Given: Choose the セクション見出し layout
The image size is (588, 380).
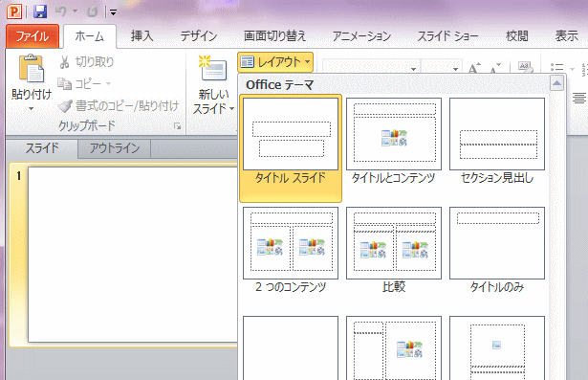Looking at the screenshot, I should click(x=497, y=142).
